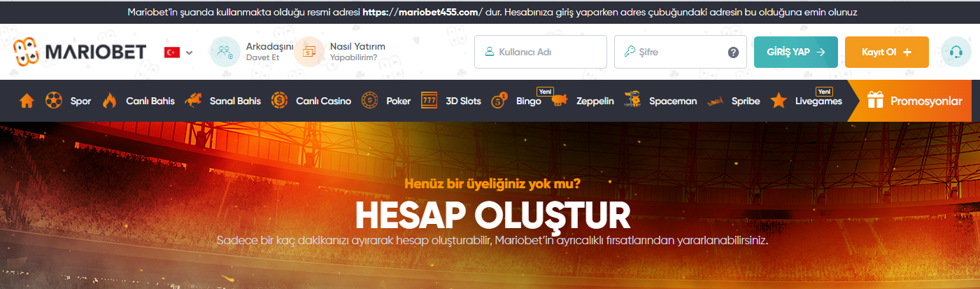The height and width of the screenshot is (289, 980).
Task: Click the 3D Slots 777 icon
Action: pyautogui.click(x=429, y=101)
